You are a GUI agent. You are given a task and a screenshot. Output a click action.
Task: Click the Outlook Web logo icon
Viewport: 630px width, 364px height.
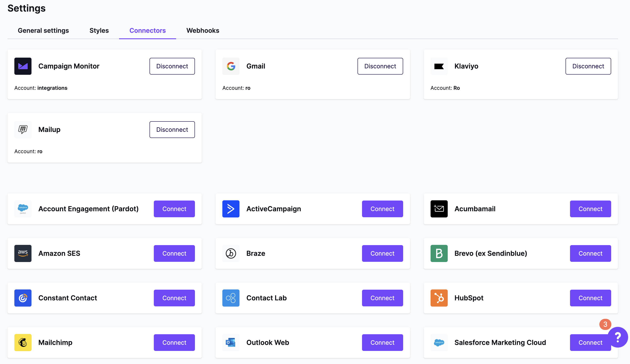coord(231,343)
